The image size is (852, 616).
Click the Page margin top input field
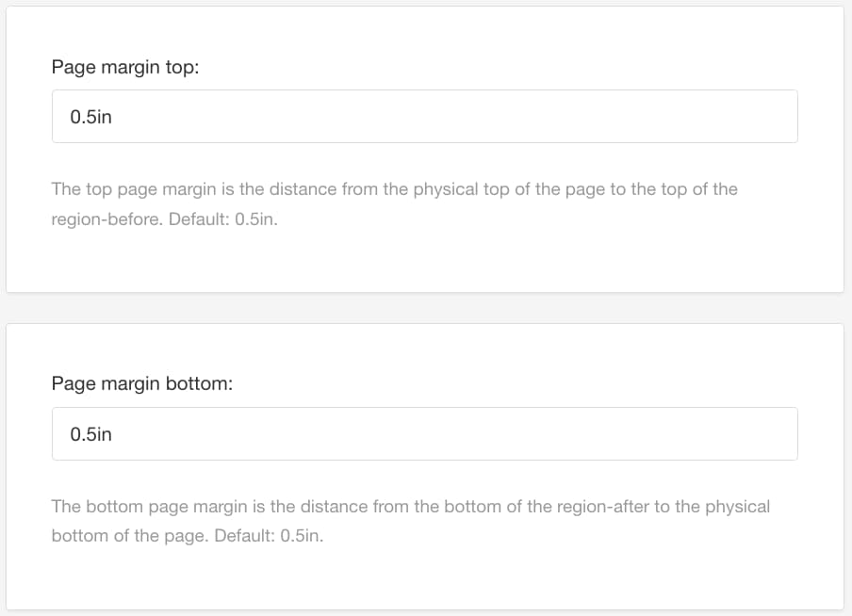(424, 116)
